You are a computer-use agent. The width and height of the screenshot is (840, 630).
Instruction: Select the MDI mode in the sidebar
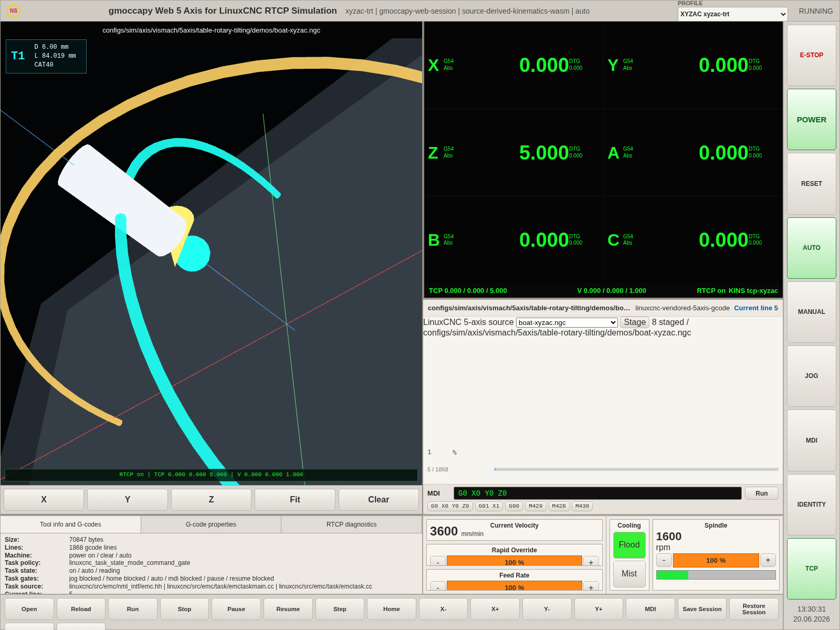click(811, 440)
